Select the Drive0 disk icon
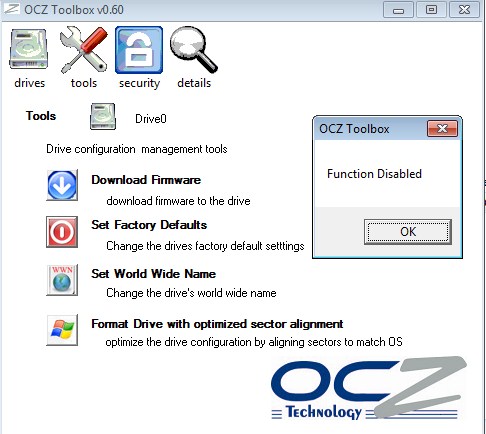Viewport: 486px width, 434px height. (103, 116)
